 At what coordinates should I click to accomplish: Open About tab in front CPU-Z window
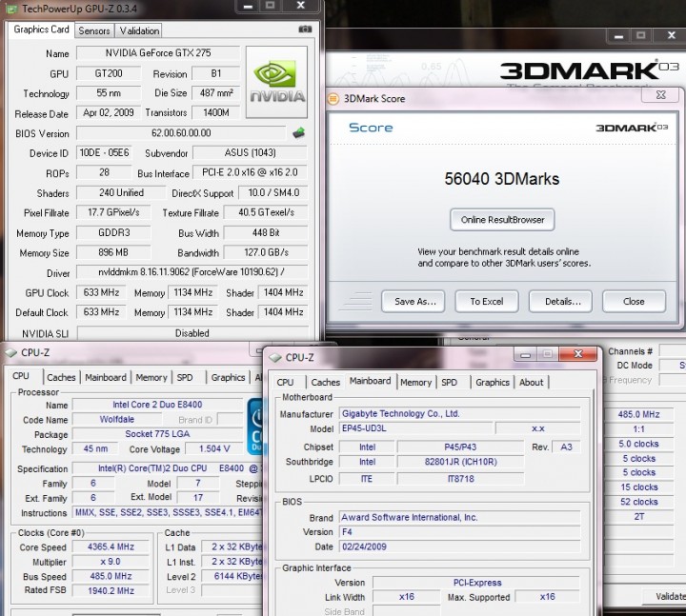(x=531, y=383)
